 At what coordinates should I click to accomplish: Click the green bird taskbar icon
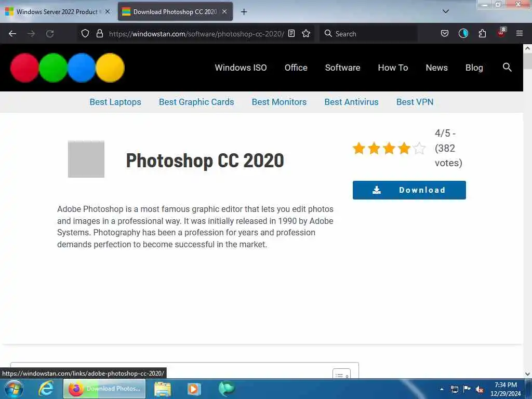[227, 389]
